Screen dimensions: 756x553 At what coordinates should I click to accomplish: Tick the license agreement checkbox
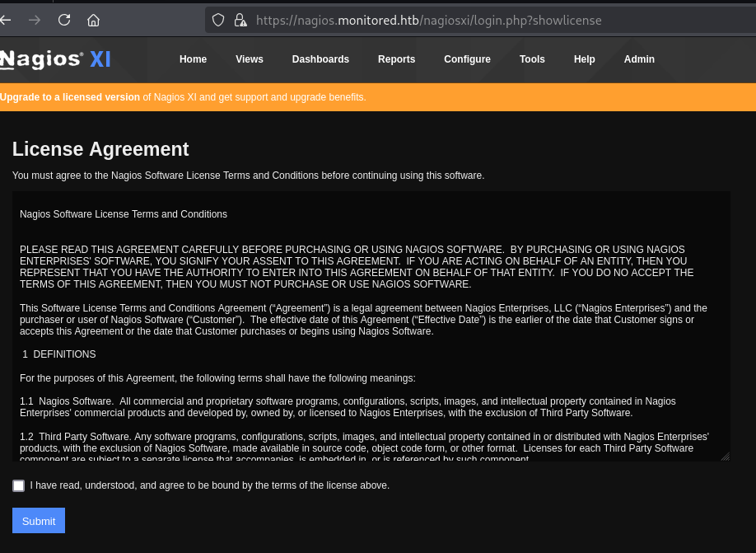pyautogui.click(x=18, y=486)
